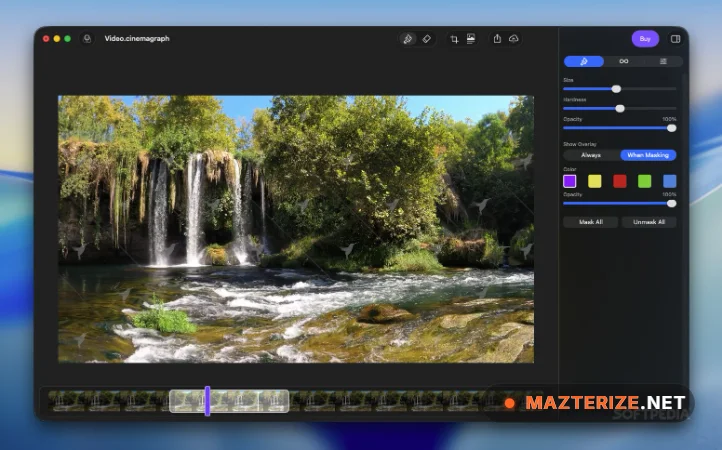Click the Unmask All button

649,222
